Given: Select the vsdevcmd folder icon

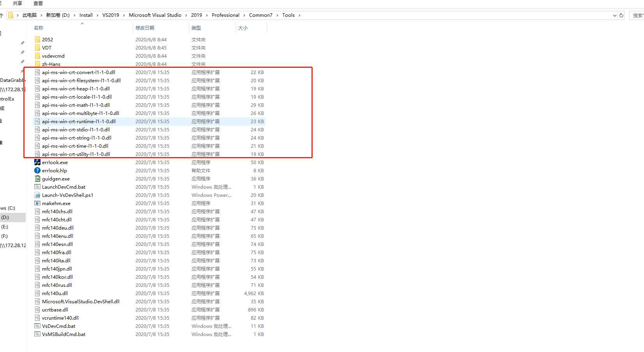Looking at the screenshot, I should tap(37, 56).
